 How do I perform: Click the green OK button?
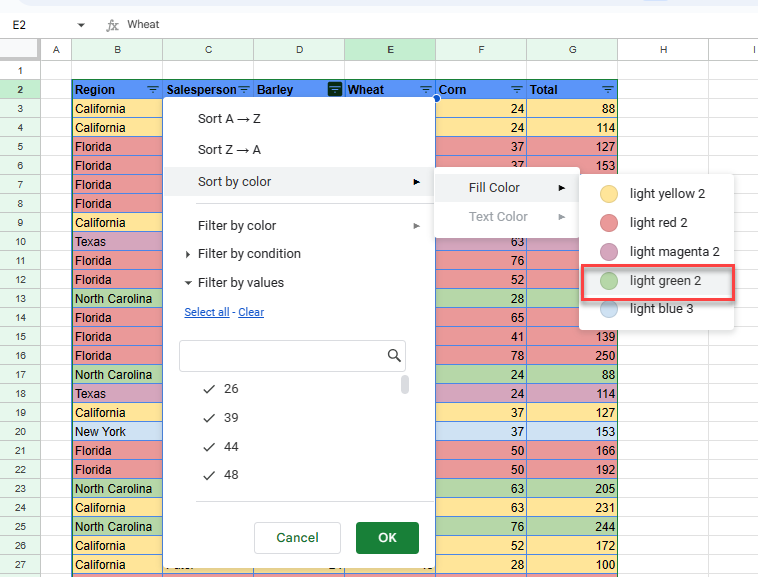click(387, 538)
